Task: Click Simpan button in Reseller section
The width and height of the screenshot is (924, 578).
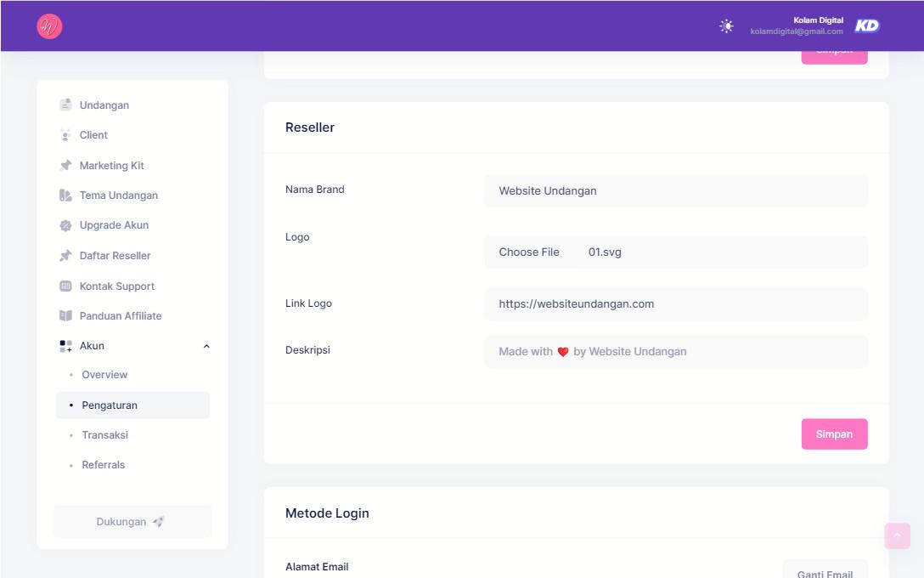Action: 834,434
